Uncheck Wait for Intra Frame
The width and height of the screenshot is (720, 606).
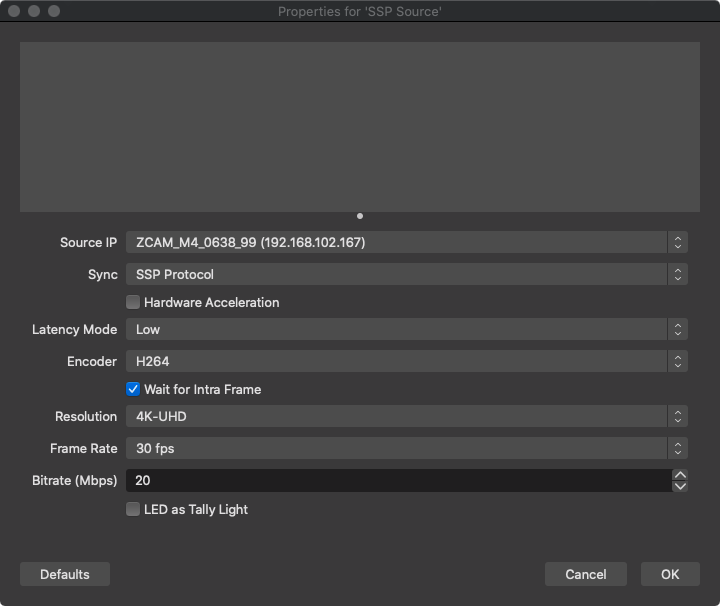click(133, 389)
